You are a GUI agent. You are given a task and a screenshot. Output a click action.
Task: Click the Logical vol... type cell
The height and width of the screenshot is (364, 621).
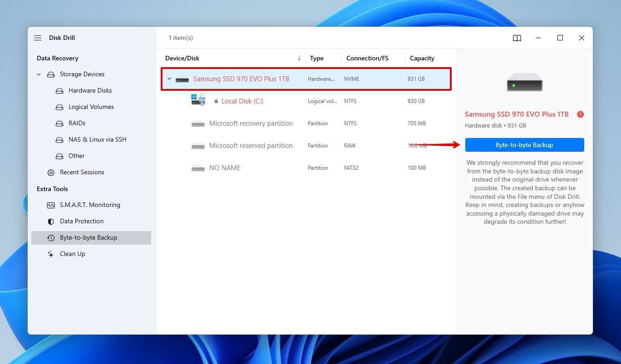pos(322,101)
